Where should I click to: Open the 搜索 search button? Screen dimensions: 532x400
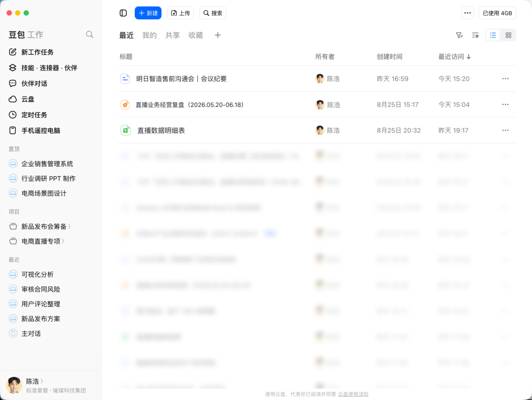pos(213,13)
